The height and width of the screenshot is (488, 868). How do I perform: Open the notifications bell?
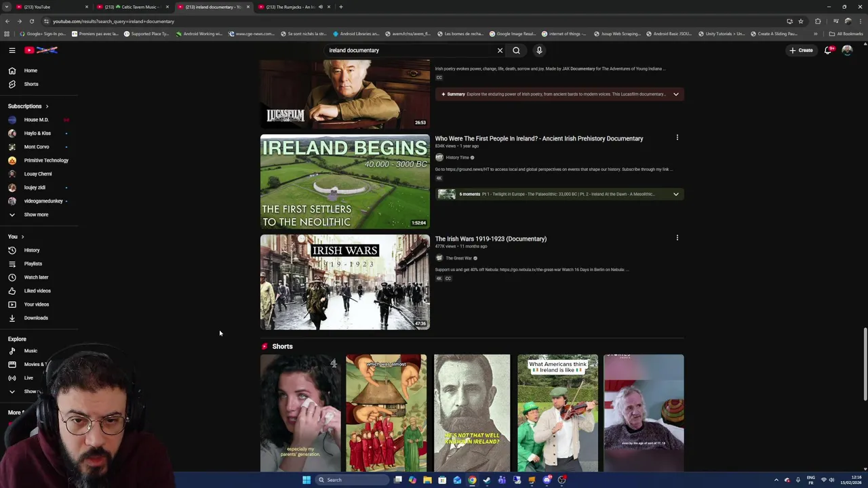(x=828, y=50)
